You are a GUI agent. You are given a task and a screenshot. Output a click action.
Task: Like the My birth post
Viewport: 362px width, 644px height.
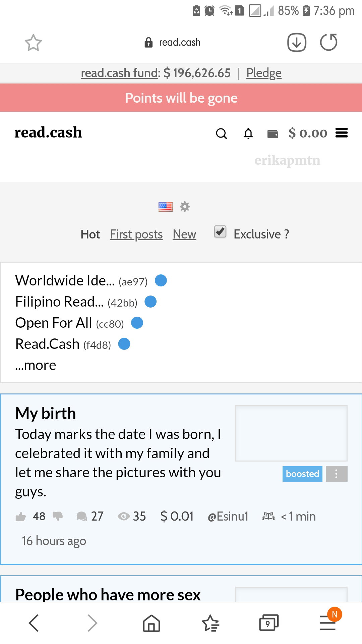[x=21, y=517]
